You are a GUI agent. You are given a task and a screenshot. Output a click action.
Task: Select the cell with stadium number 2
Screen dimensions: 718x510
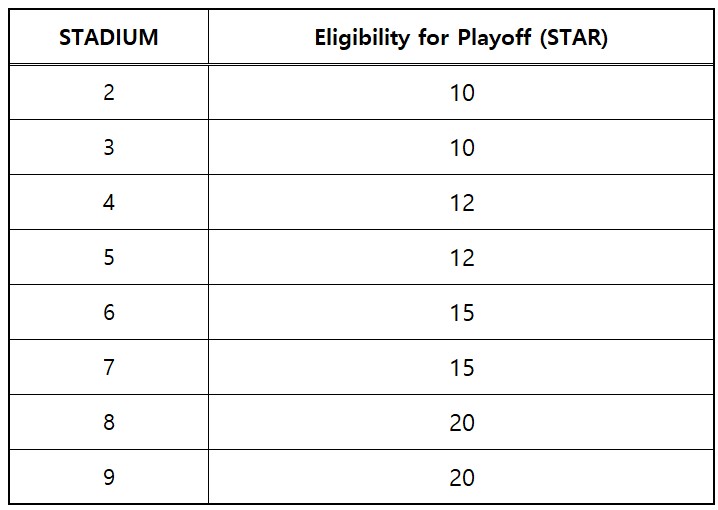(109, 92)
